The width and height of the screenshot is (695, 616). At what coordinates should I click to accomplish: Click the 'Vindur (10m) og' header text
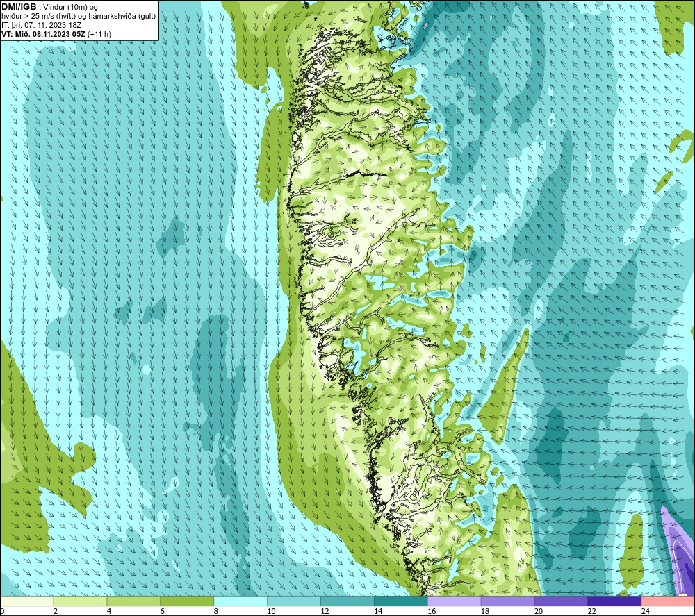click(x=70, y=8)
